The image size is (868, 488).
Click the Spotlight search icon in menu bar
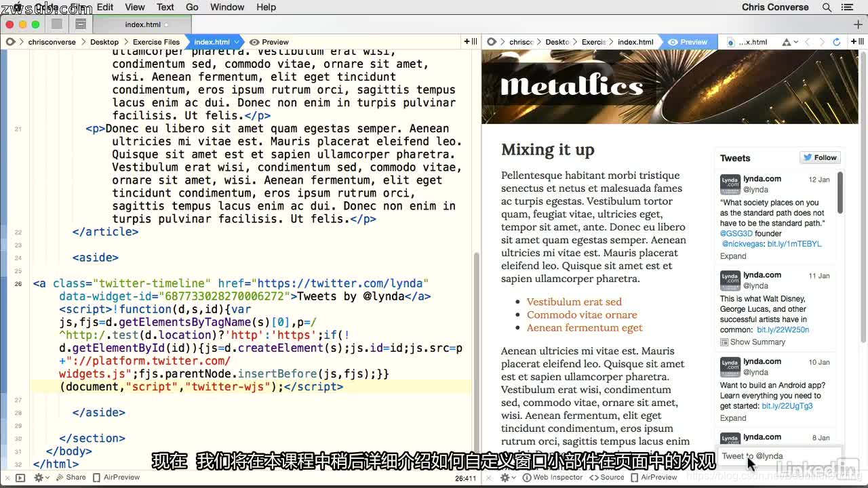(827, 7)
